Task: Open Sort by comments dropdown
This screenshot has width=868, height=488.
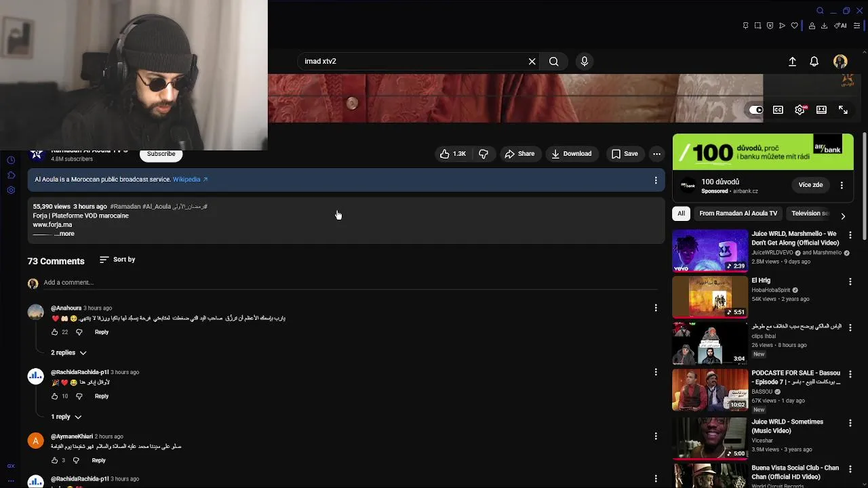Action: point(117,260)
